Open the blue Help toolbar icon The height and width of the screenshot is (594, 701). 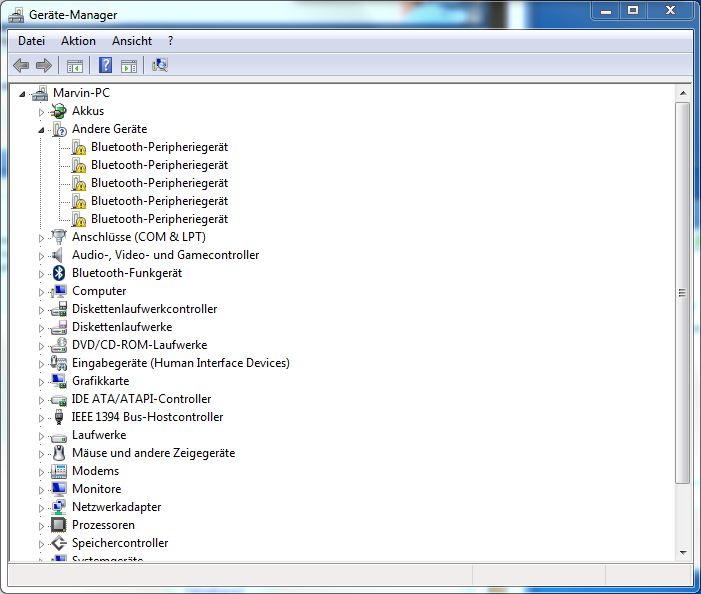point(105,65)
